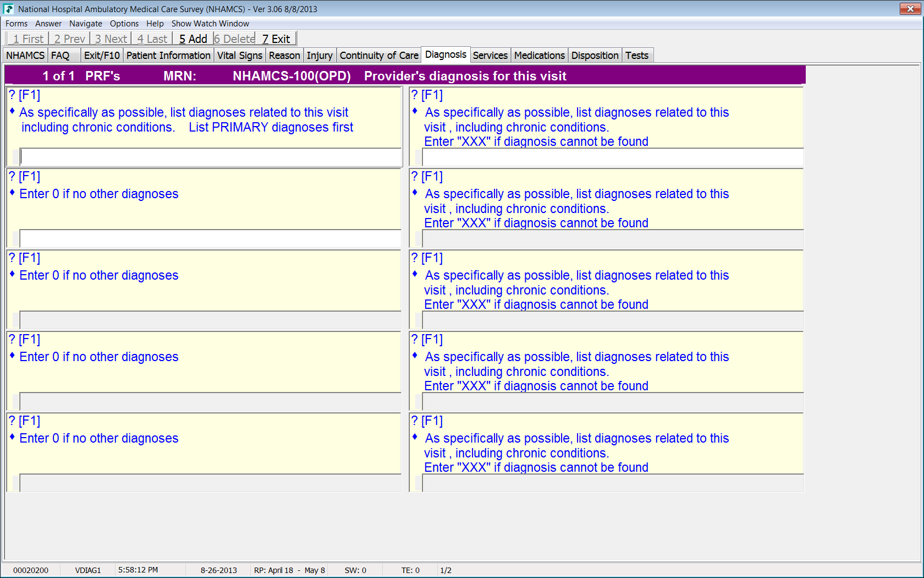
Task: Switch to the Patient Information tab
Action: (x=168, y=56)
